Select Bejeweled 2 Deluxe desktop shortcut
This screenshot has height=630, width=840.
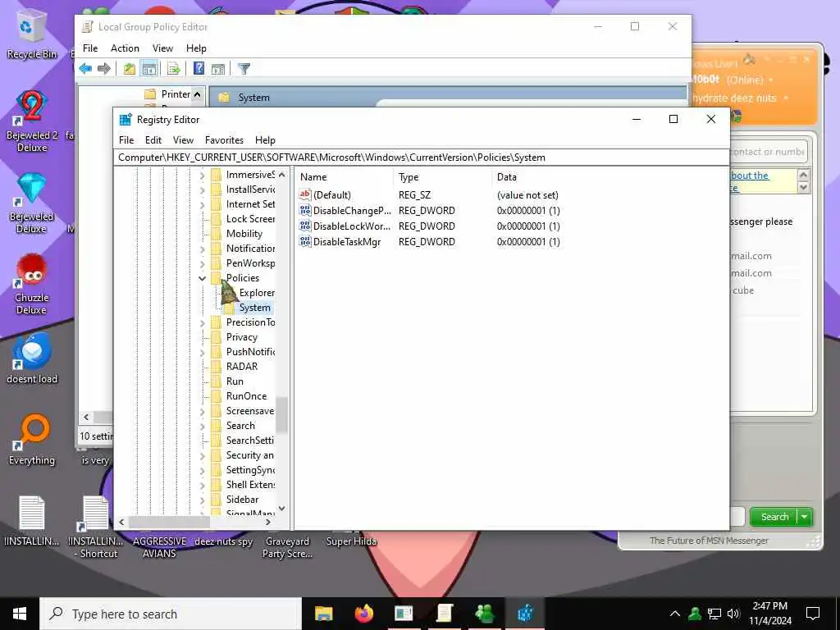coord(32,121)
